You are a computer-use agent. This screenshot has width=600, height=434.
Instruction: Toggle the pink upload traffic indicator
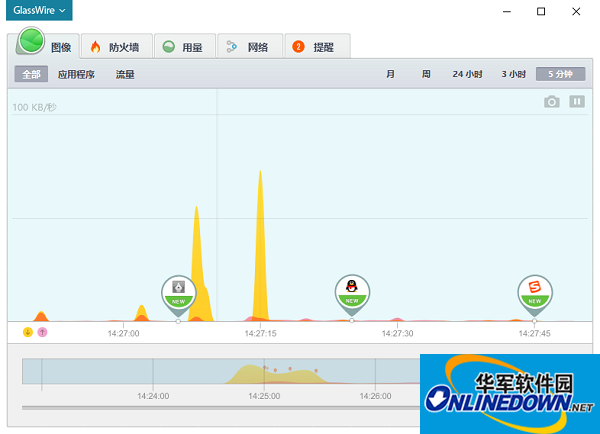pyautogui.click(x=42, y=332)
